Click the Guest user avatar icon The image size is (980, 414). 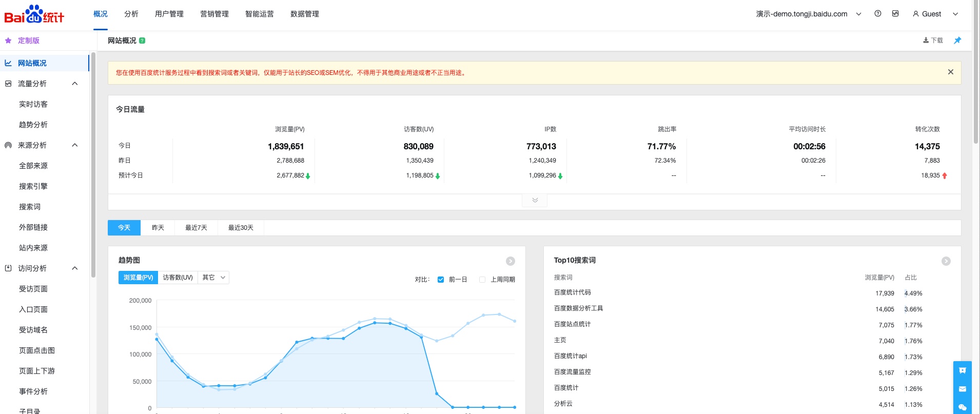tap(916, 14)
